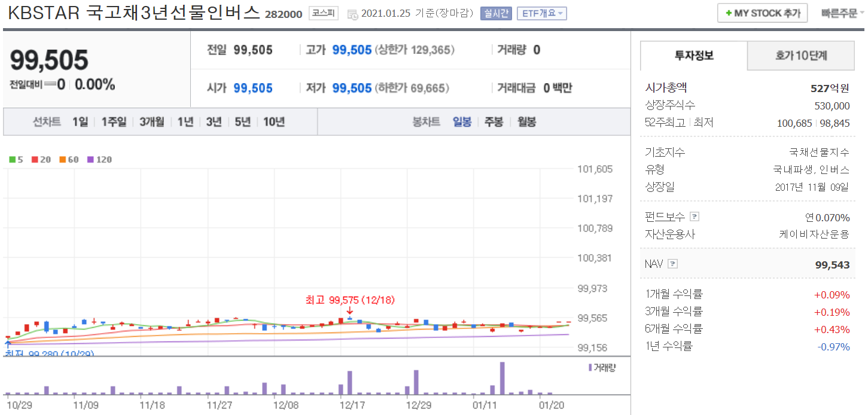Switch candle chart to 주봉
The image size is (868, 415).
point(494,122)
